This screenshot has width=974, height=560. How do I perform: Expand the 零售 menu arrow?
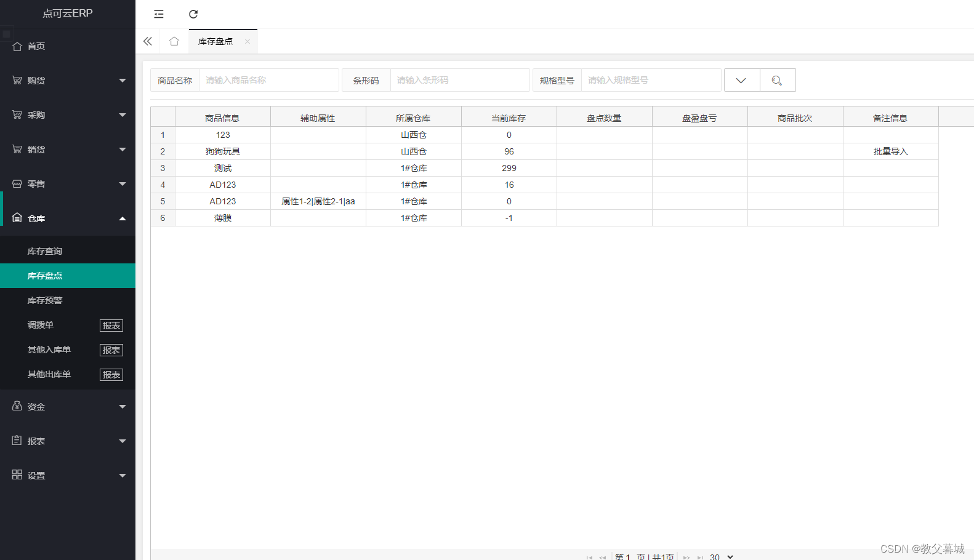123,184
